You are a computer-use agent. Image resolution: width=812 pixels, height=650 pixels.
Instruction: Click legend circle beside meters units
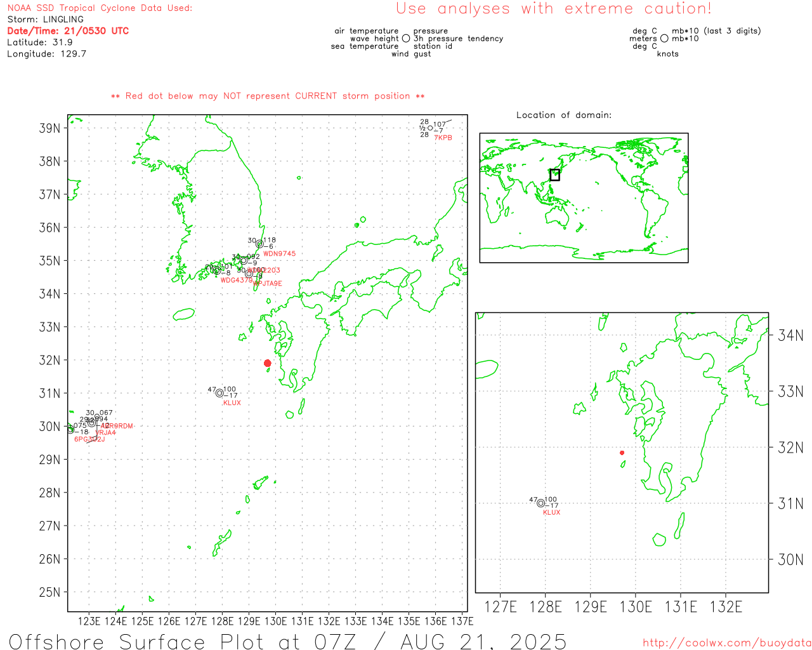click(664, 38)
